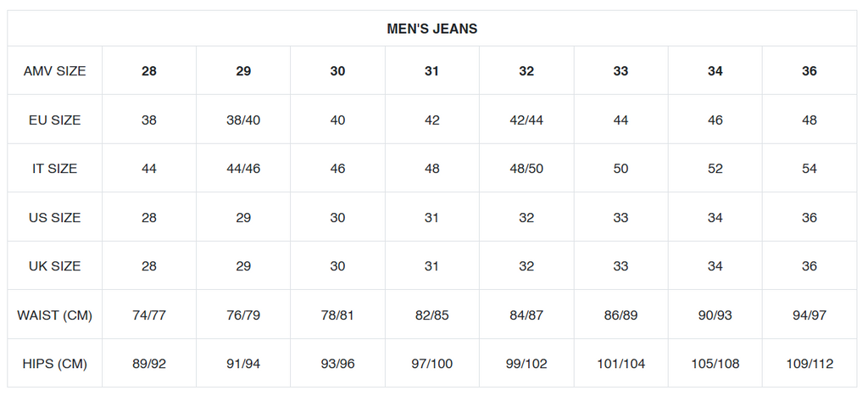
Task: Click hips measurement 97/100 cell
Action: [x=432, y=365]
